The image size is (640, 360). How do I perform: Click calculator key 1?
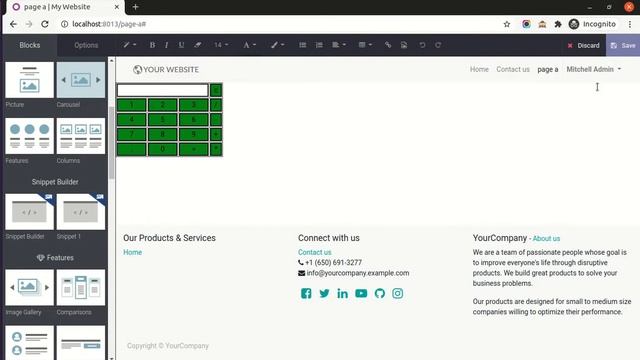[131, 105]
